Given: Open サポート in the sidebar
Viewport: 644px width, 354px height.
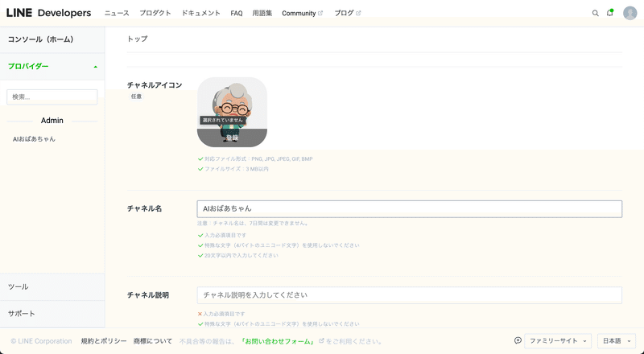Looking at the screenshot, I should click(52, 313).
